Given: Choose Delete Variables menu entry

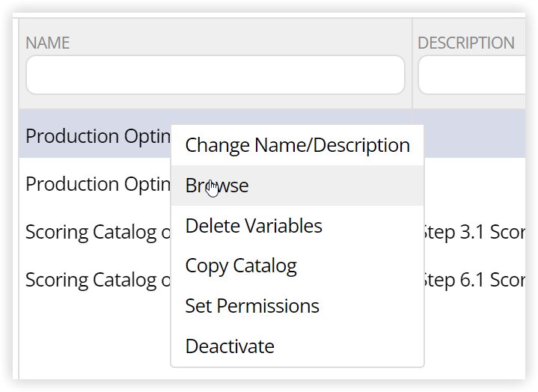Looking at the screenshot, I should (297, 226).
